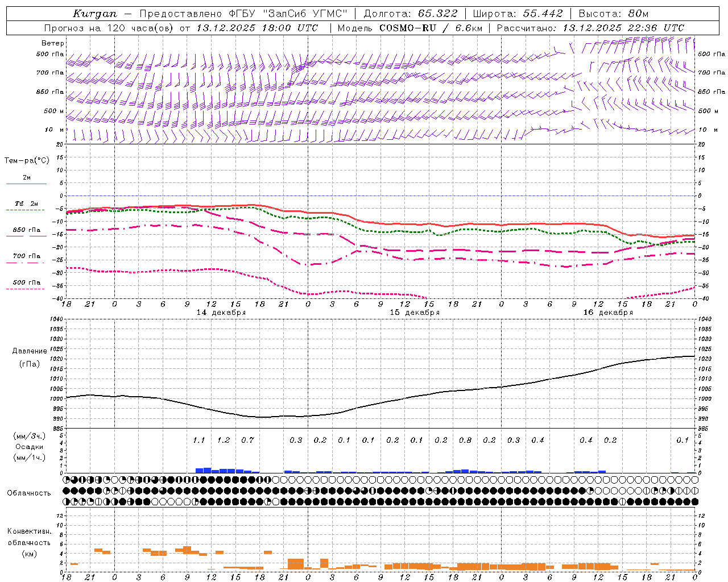Click the station name Kurgan in header
The width and height of the screenshot is (728, 582).
click(x=95, y=14)
